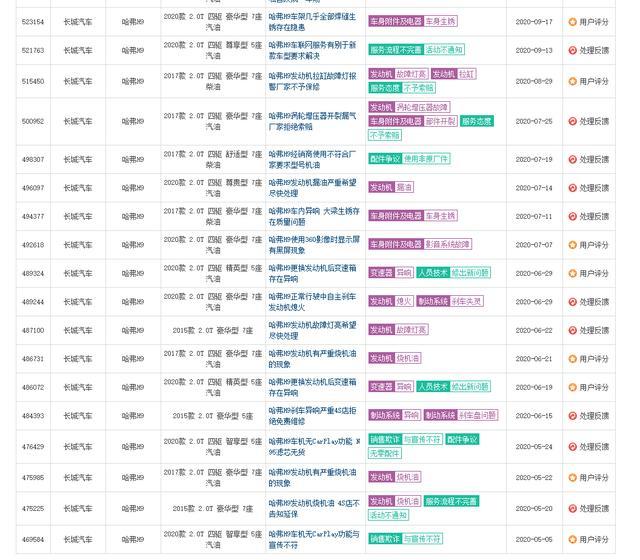Screen dimensions: 640x560
Task: Select complaint ID 489324
Action: point(33,273)
